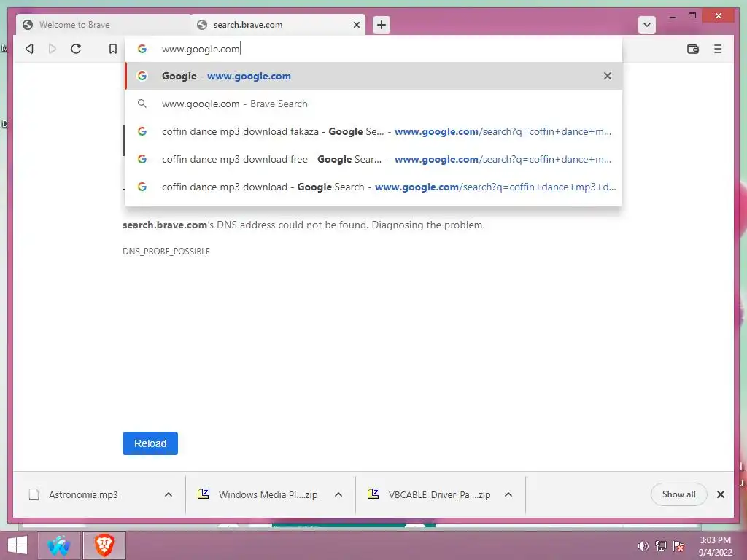This screenshot has width=747, height=560.
Task: Click the Brave lion taskbar icon
Action: [x=104, y=545]
